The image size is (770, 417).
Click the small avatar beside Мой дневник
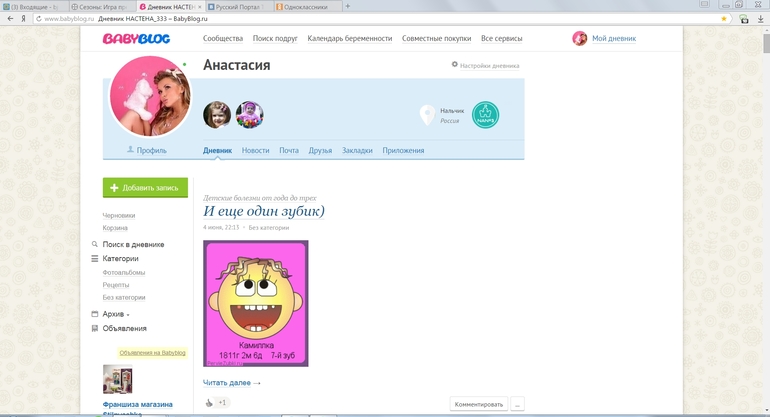click(x=579, y=38)
